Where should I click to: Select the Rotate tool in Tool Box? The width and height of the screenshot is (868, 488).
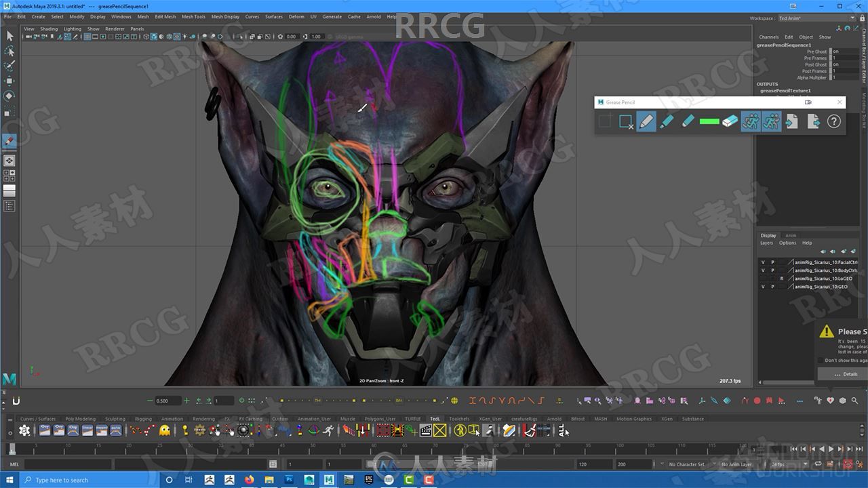[9, 96]
